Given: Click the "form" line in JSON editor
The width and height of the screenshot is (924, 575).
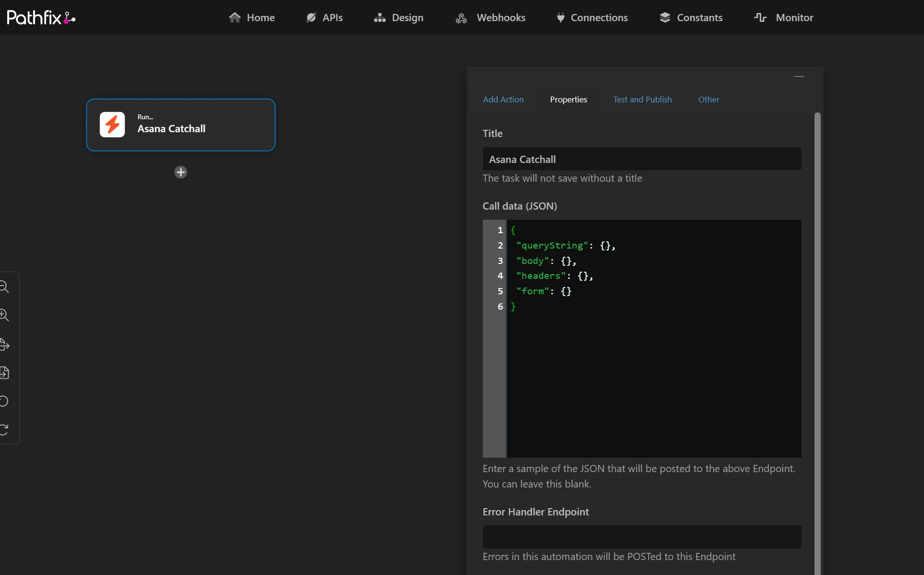Looking at the screenshot, I should tap(543, 291).
